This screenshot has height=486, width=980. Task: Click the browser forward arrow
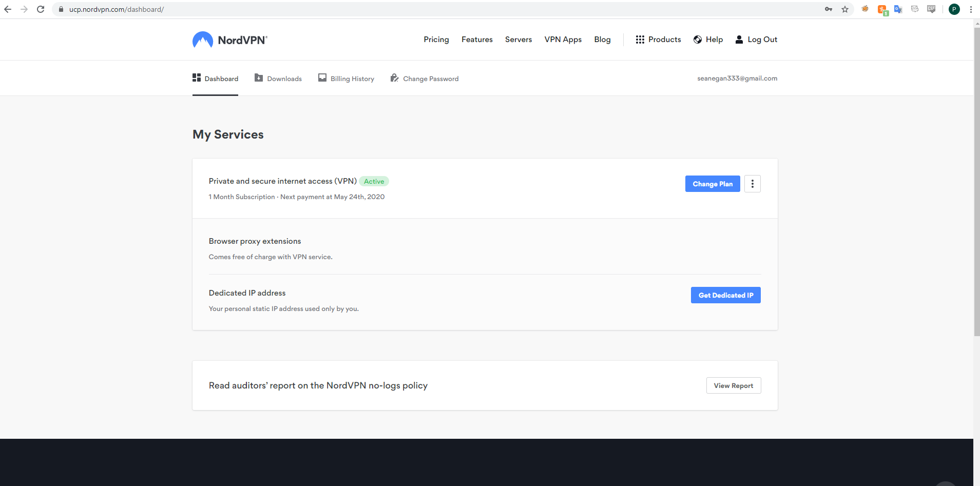click(24, 9)
